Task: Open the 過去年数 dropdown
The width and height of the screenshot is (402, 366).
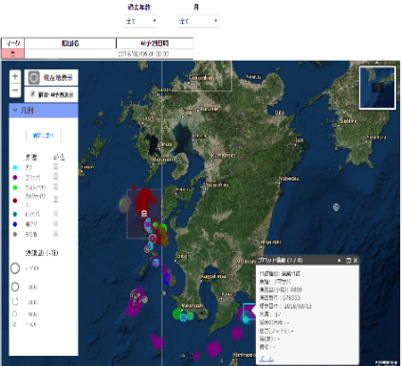Action: tap(141, 21)
